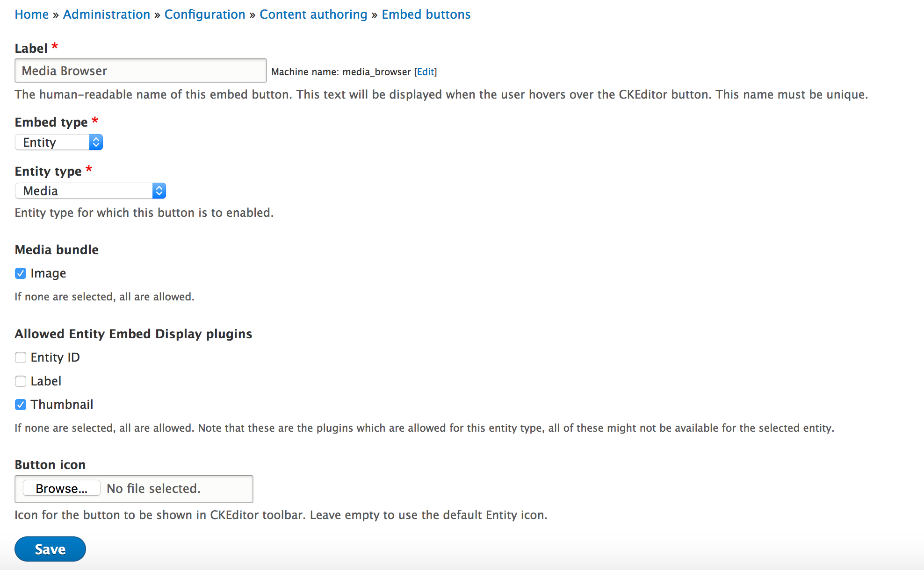
Task: Focus the Media Browser label text field
Action: (140, 71)
